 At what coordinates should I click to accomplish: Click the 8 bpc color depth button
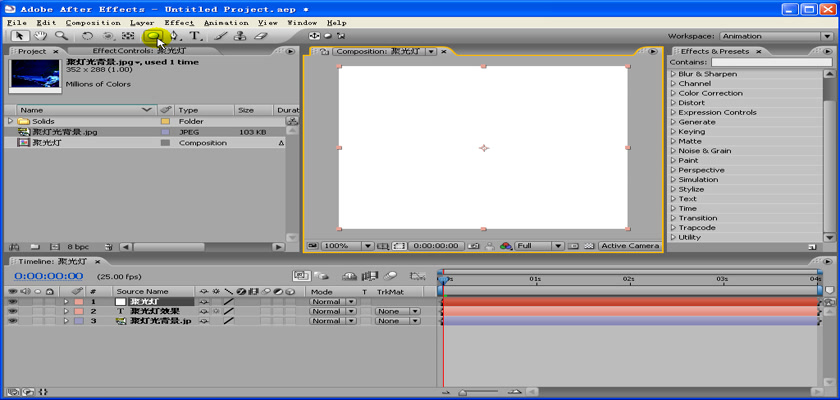coord(78,247)
